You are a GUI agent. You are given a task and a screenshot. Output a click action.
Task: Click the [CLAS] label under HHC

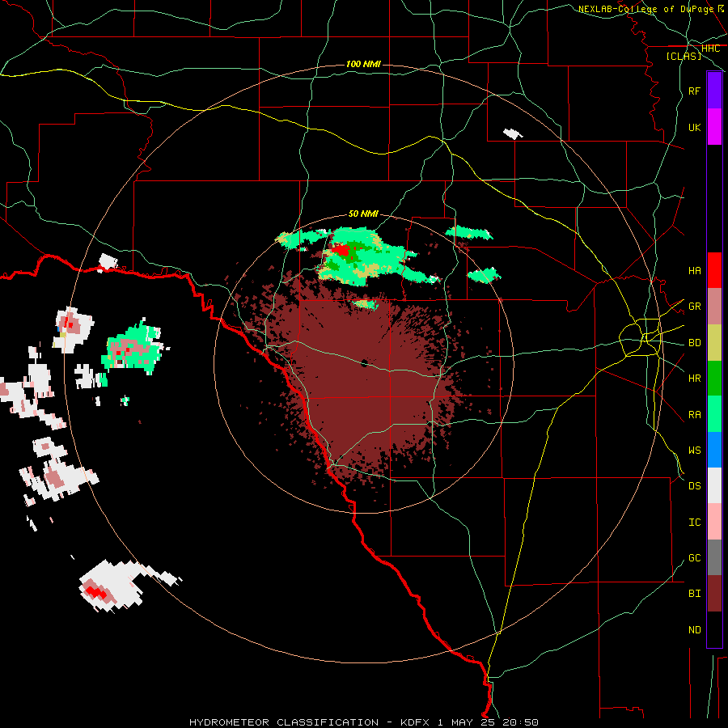click(684, 56)
